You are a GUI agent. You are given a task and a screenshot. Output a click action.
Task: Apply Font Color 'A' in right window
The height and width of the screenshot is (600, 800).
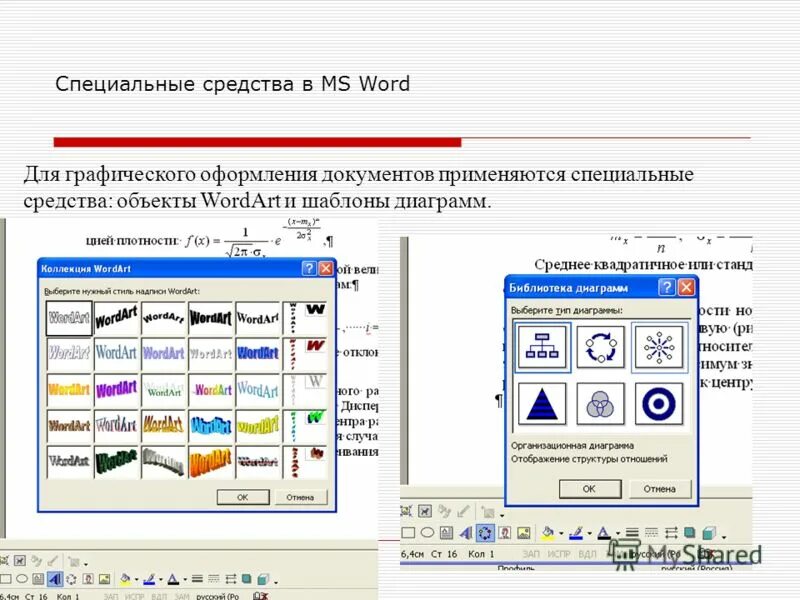(604, 533)
